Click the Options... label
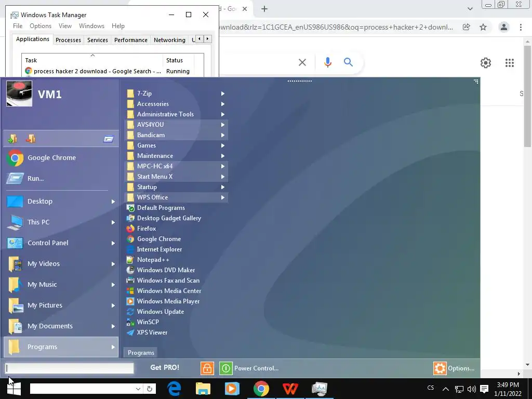This screenshot has height=399, width=532. coord(461,368)
